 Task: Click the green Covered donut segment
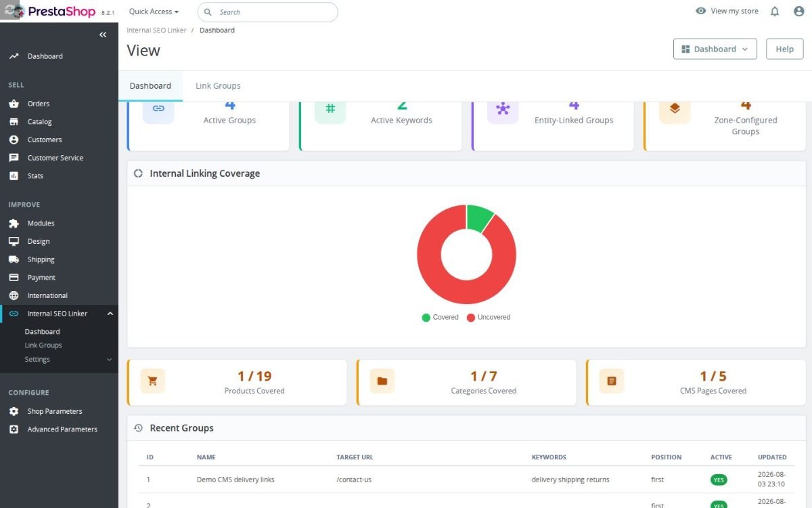tap(479, 217)
